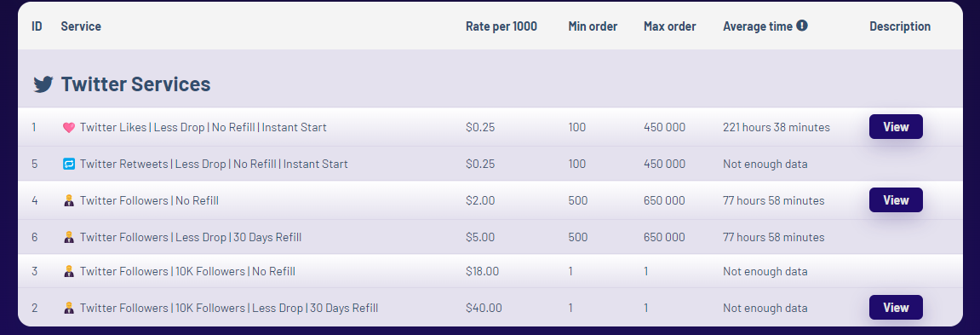Image resolution: width=980 pixels, height=335 pixels.
Task: Select the Twitter Retweets Less Drop service row
Action: [x=490, y=164]
